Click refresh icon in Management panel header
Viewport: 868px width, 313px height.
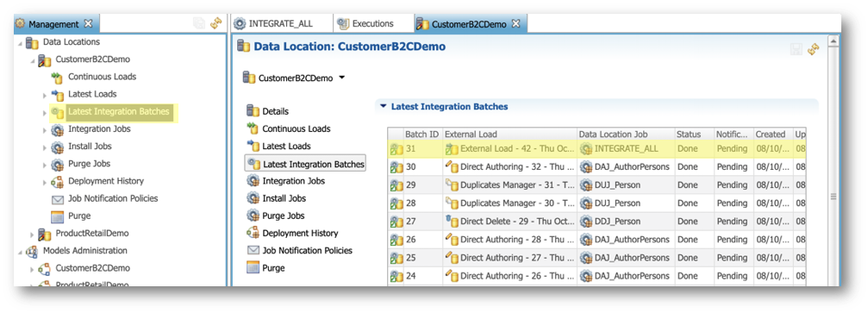click(215, 23)
